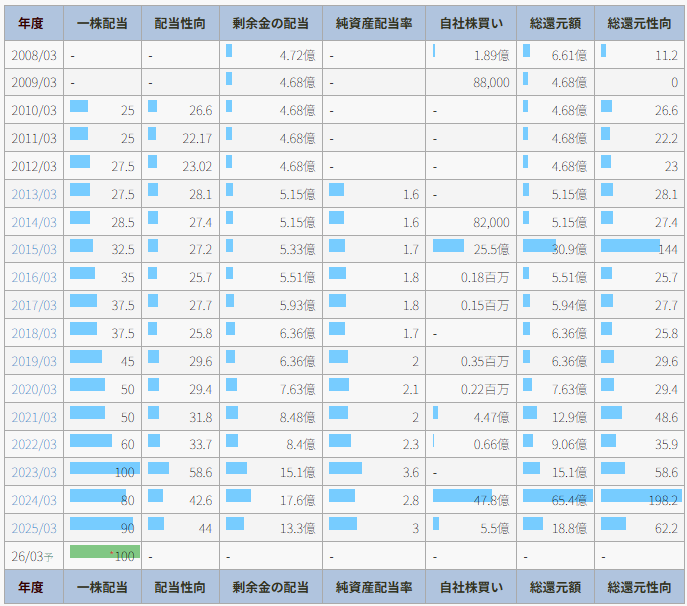This screenshot has height=606, width=687.
Task: Select the bottom 純資産配当率 footer header
Action: click(x=374, y=587)
